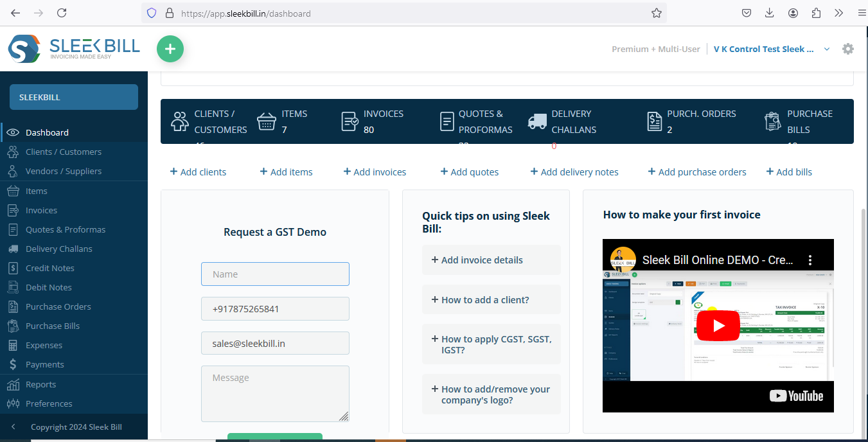868x442 pixels.
Task: Click the phone number field +917875265841
Action: tap(275, 308)
